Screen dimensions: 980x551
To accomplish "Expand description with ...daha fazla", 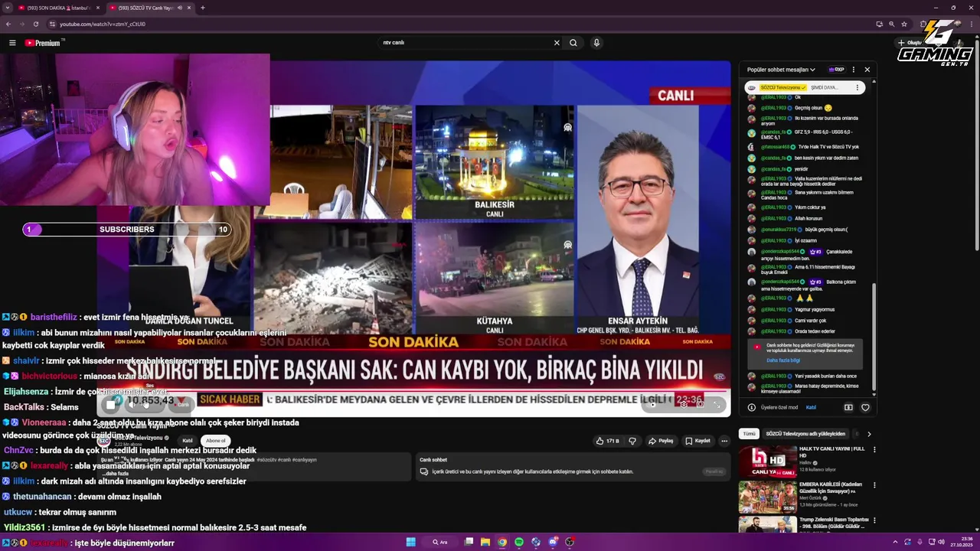I will click(x=117, y=474).
